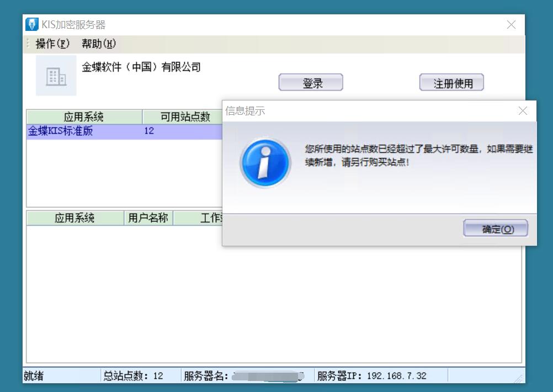Click the company building icon
The width and height of the screenshot is (553, 392).
click(x=56, y=76)
